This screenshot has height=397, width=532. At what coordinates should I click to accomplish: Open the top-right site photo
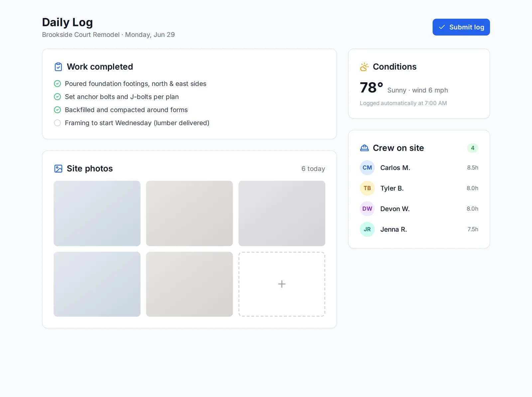282,213
